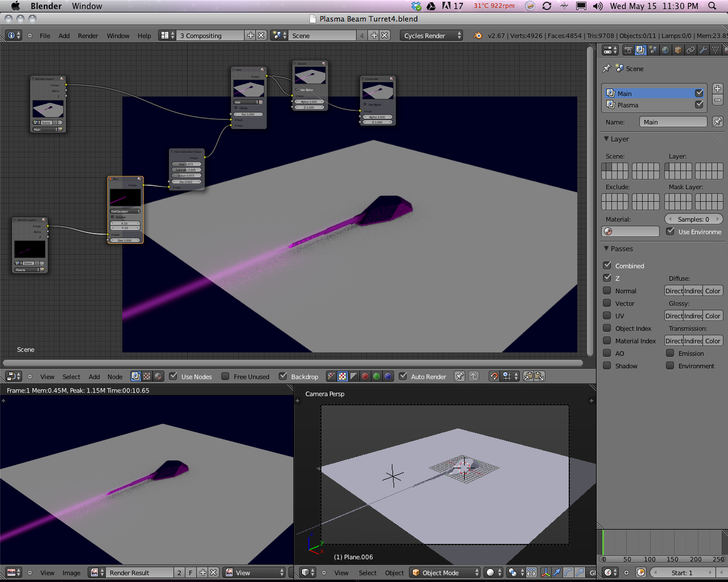Open the World properties globe tab

[665, 50]
